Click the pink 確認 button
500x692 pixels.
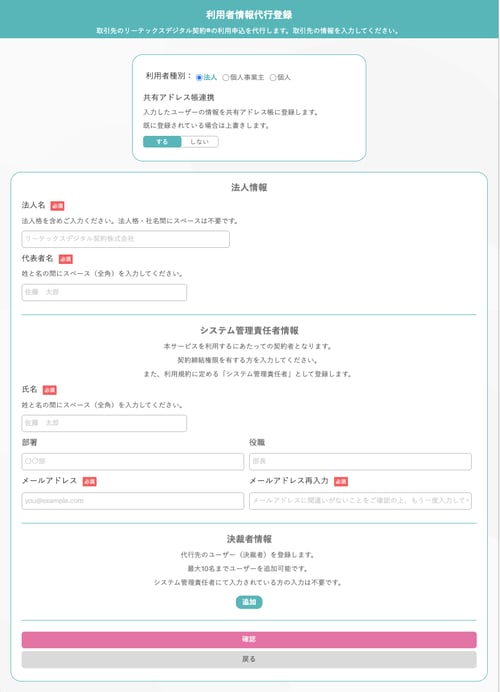pos(249,639)
